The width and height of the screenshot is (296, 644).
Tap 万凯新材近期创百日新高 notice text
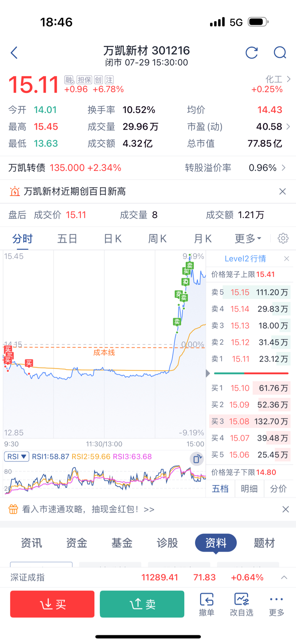click(x=75, y=191)
